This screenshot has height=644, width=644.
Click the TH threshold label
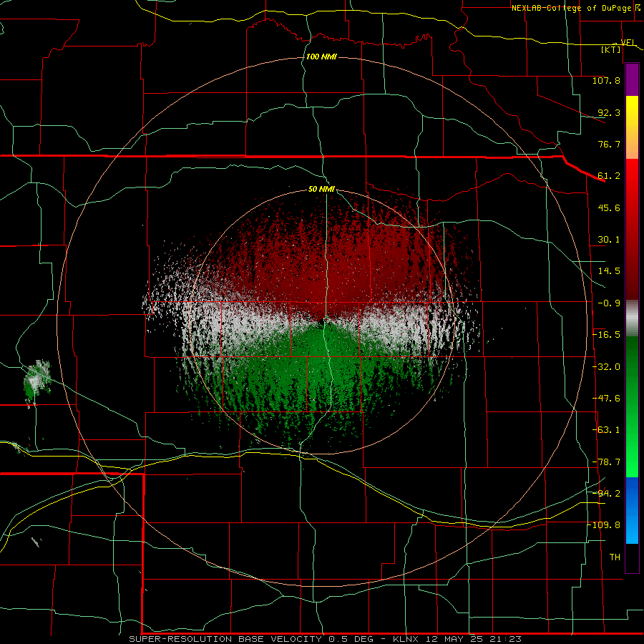615,557
